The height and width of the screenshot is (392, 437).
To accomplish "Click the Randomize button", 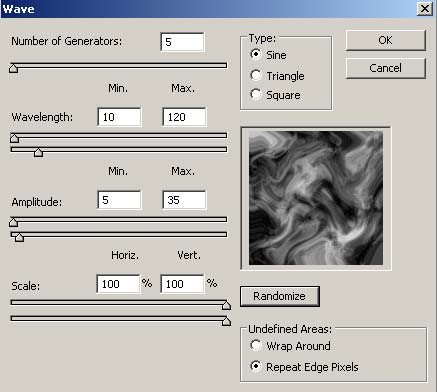I will (x=280, y=296).
